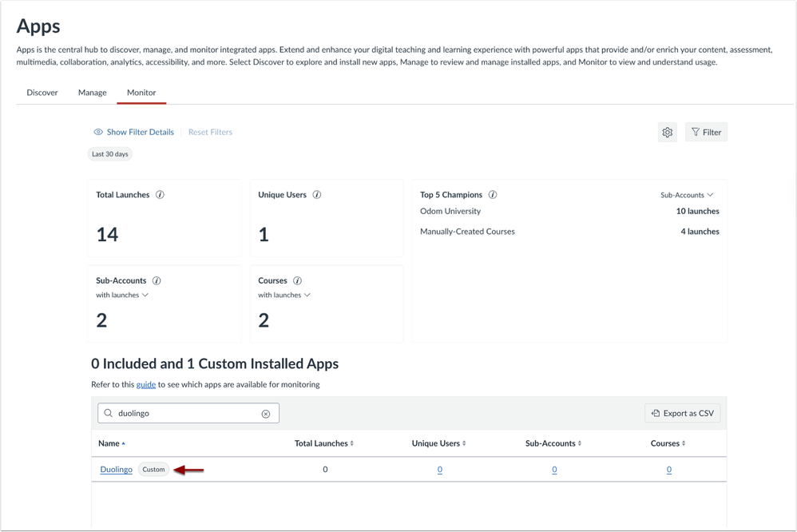Expand 'with launches' dropdown under Courses

point(284,296)
